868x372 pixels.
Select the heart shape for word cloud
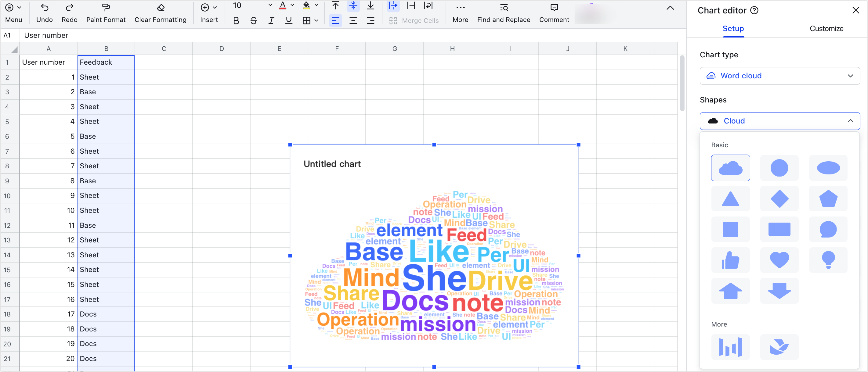(779, 260)
